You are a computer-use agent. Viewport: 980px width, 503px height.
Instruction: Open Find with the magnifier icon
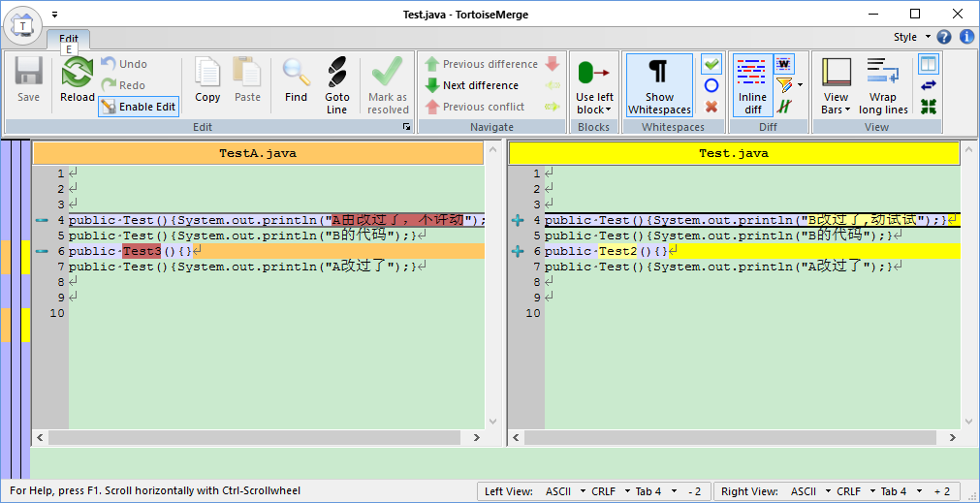[296, 80]
